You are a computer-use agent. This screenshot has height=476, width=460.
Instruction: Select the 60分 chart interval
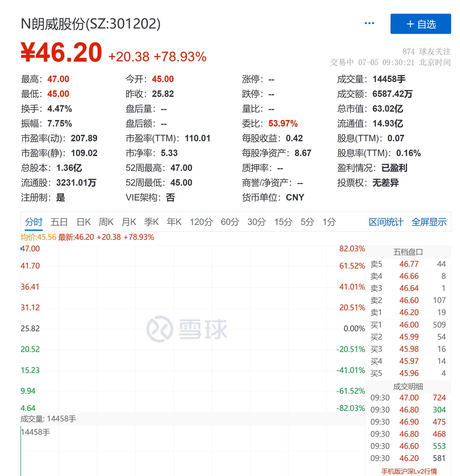(x=230, y=222)
